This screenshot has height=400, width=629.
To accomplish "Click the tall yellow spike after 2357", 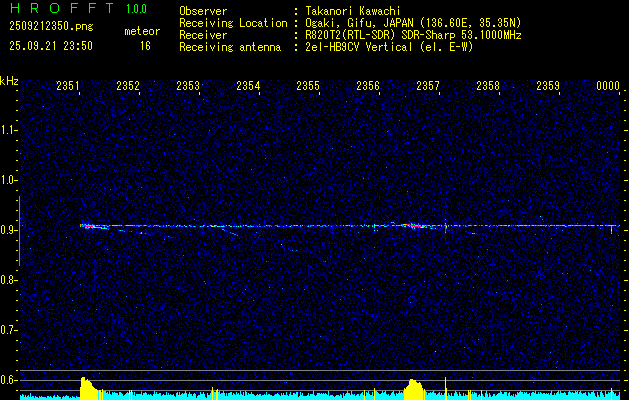I will [x=445, y=388].
